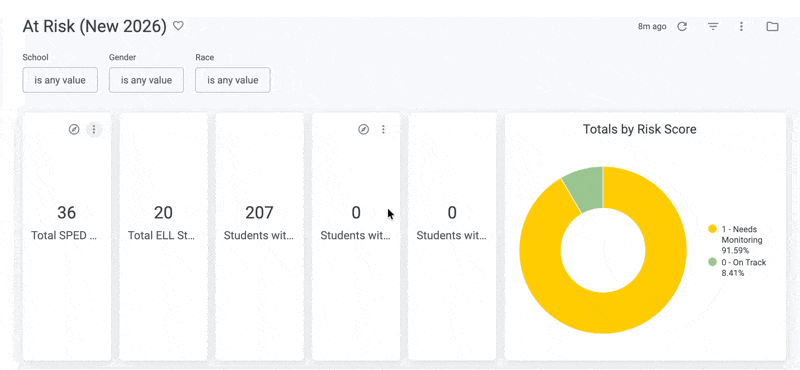This screenshot has height=370, width=800.
Task: Reload dashboard data with the refresh icon
Action: 682,27
